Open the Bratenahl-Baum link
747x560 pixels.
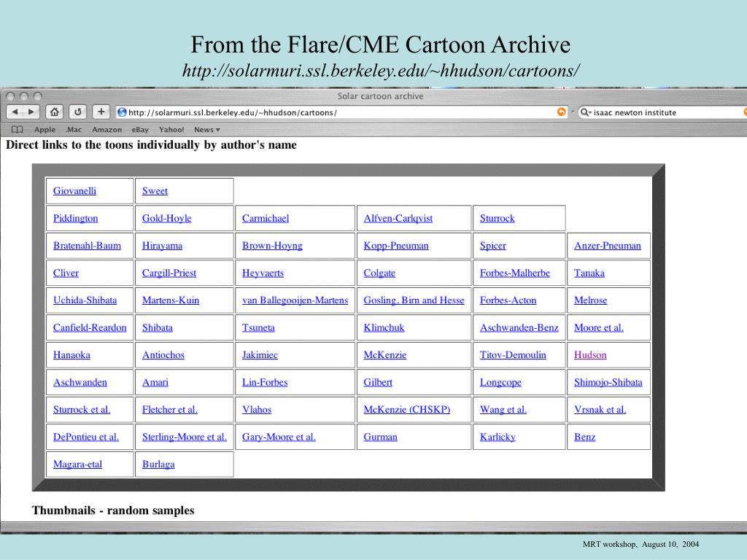coord(87,246)
